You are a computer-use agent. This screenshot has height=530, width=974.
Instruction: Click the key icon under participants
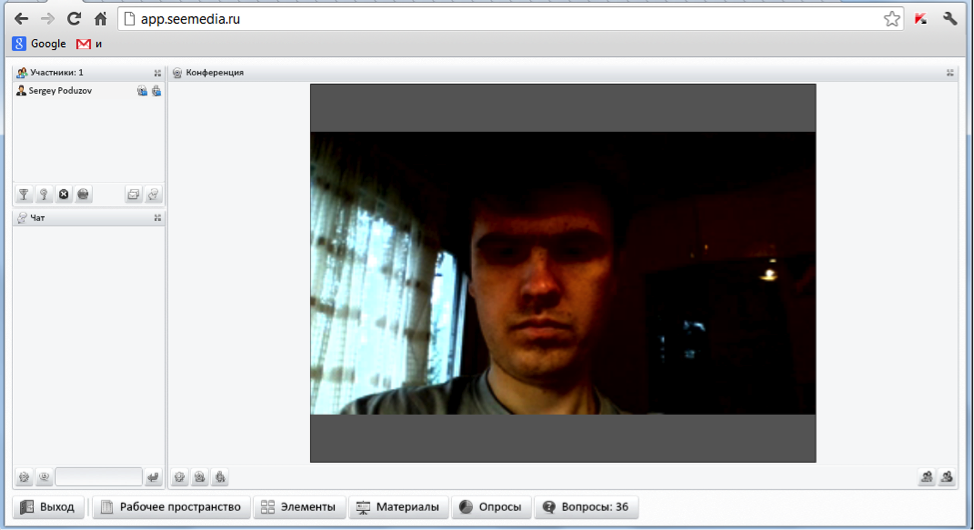(43, 194)
